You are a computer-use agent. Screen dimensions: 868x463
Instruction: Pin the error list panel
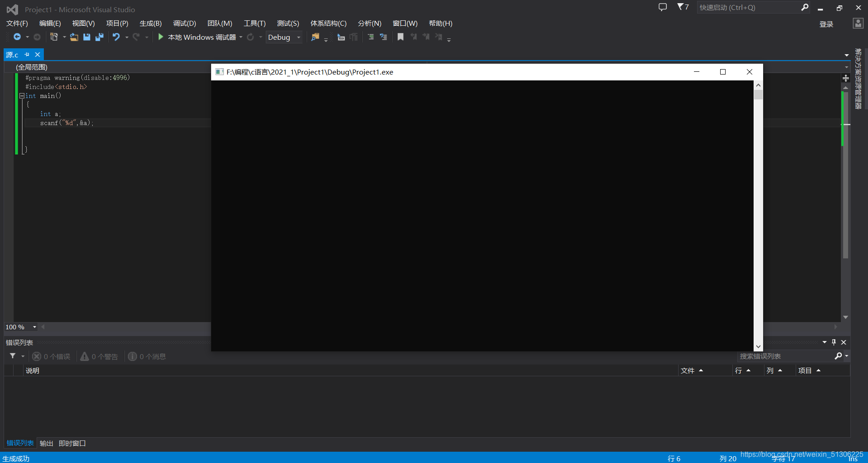tap(834, 342)
